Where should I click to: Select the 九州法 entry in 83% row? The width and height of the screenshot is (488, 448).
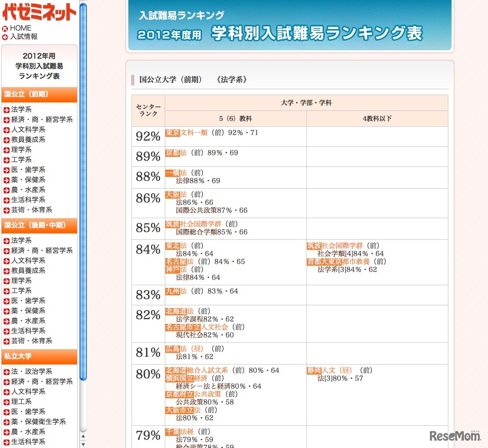point(176,292)
